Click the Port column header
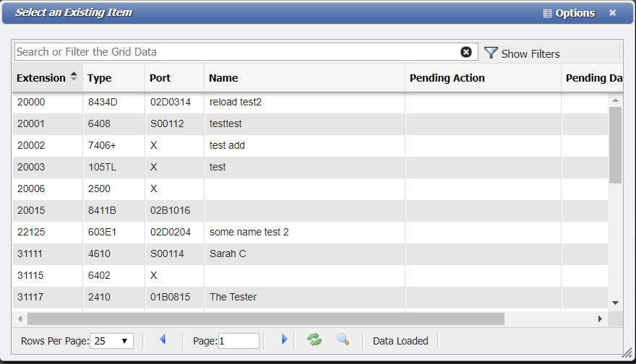The image size is (636, 364). (x=160, y=78)
